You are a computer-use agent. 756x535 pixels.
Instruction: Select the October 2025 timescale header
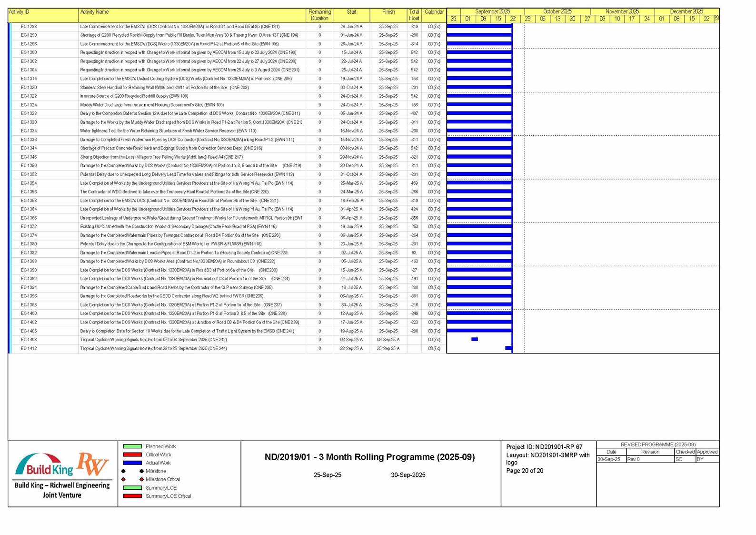click(x=557, y=11)
